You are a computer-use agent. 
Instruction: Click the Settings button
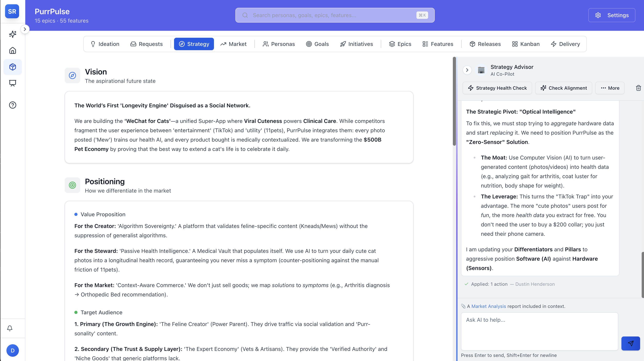(x=612, y=15)
